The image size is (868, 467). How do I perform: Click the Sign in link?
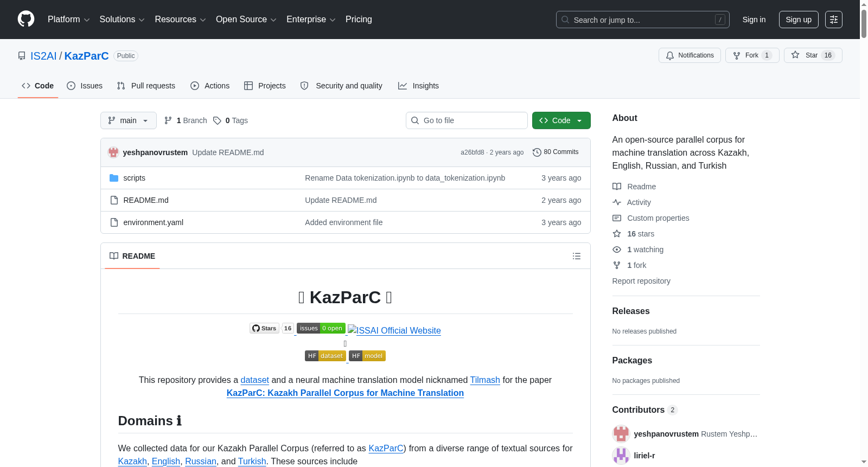click(754, 20)
